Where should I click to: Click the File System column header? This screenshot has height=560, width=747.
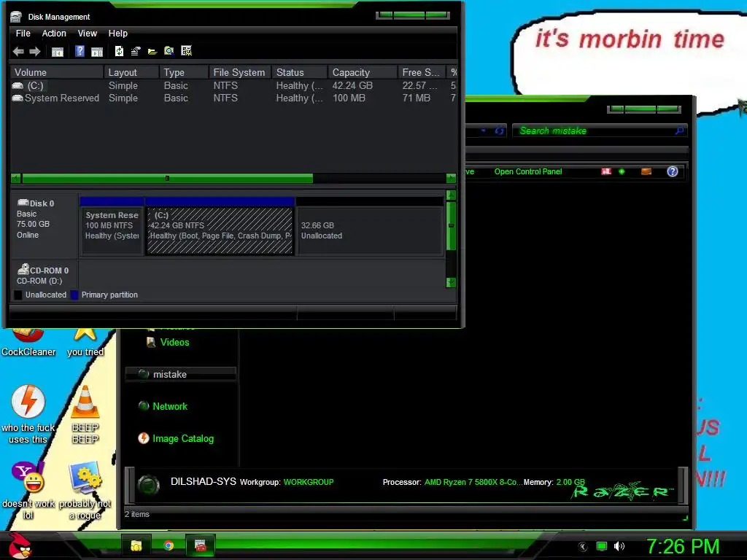point(239,72)
